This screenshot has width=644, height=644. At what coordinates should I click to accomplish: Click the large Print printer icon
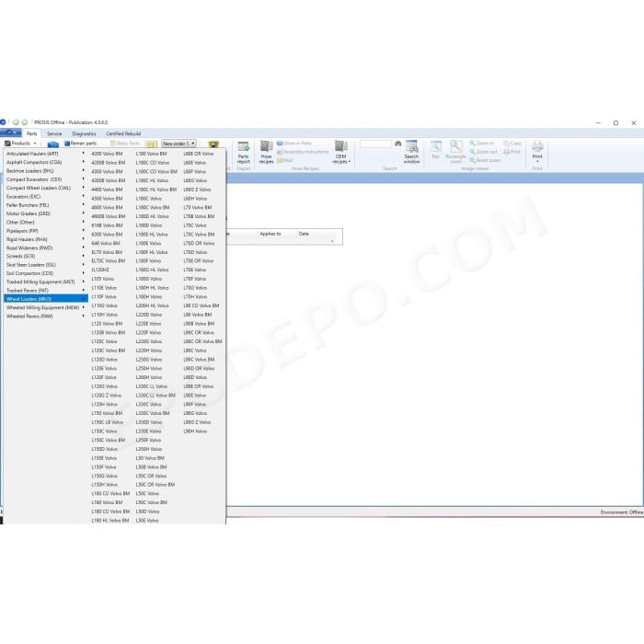(537, 151)
